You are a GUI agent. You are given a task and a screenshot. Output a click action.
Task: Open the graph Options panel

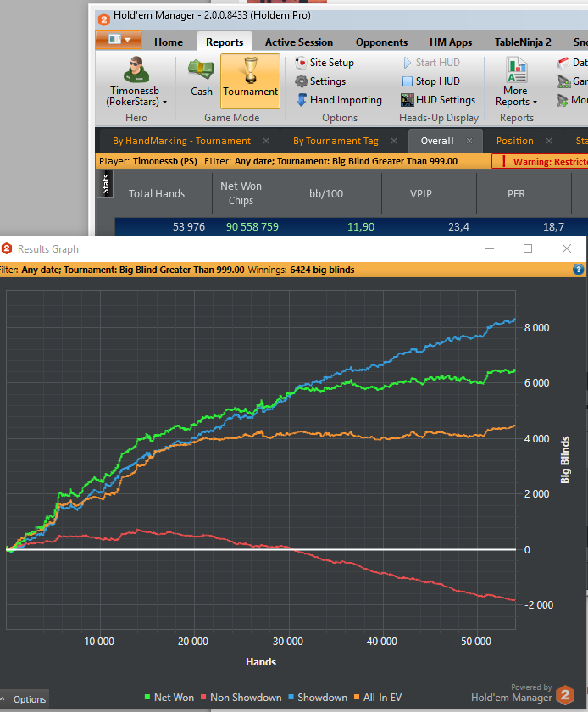click(x=25, y=699)
